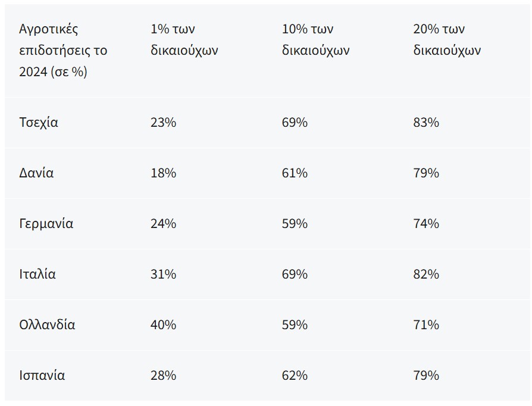532x406 pixels.
Task: Select the Δανία row label
Action: tap(36, 173)
